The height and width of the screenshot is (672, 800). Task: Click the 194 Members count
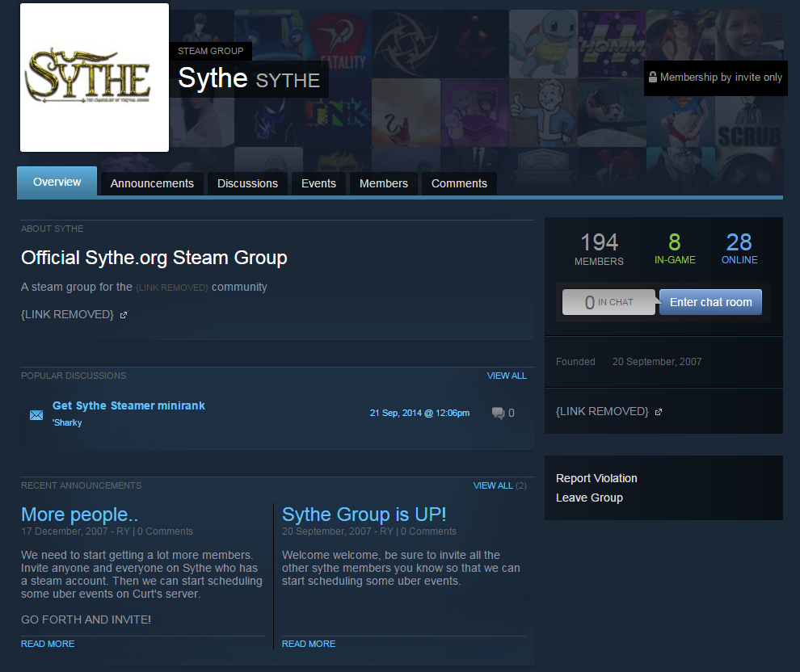point(599,249)
